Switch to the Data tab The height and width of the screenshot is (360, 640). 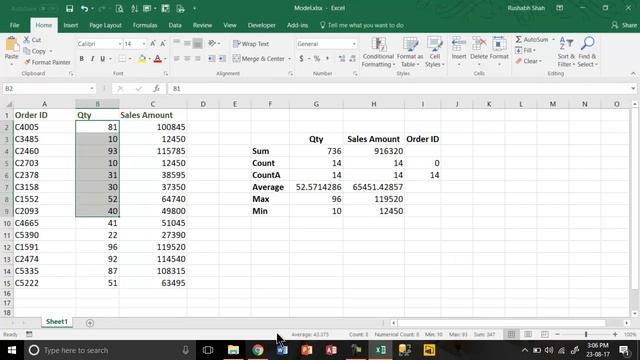click(175, 25)
